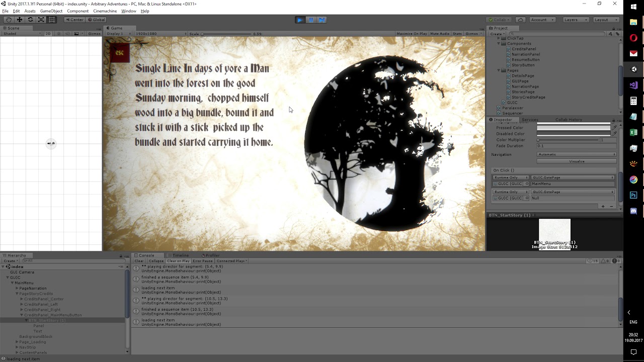Toggle Maximize On Play
The width and height of the screenshot is (644, 362).
tap(412, 34)
